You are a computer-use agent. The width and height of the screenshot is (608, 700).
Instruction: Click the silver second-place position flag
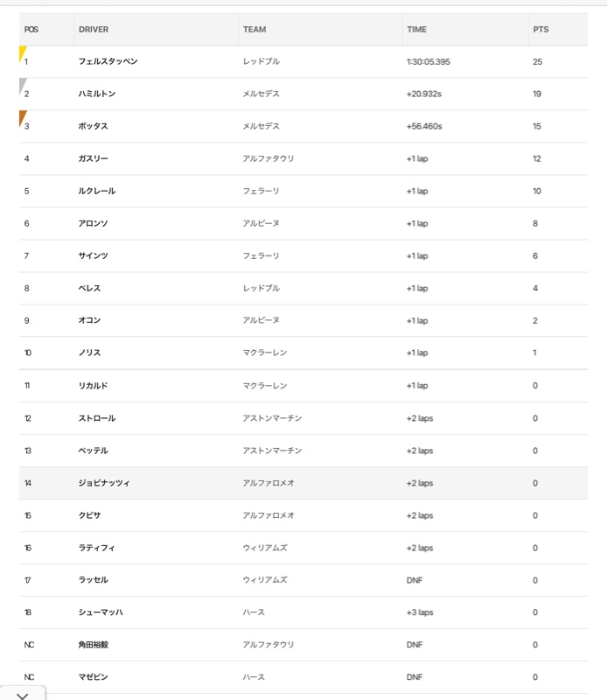23,86
